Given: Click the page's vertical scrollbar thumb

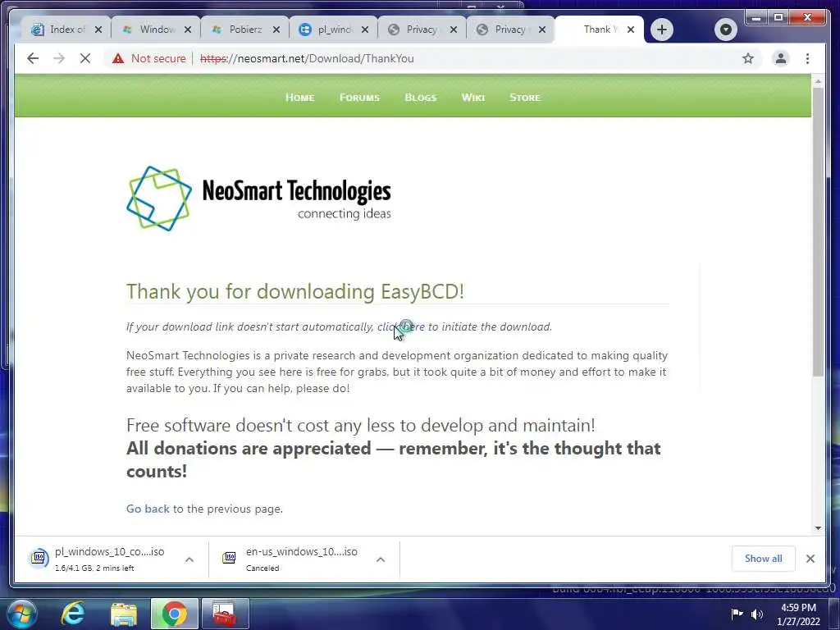Looking at the screenshot, I should coord(818,231).
